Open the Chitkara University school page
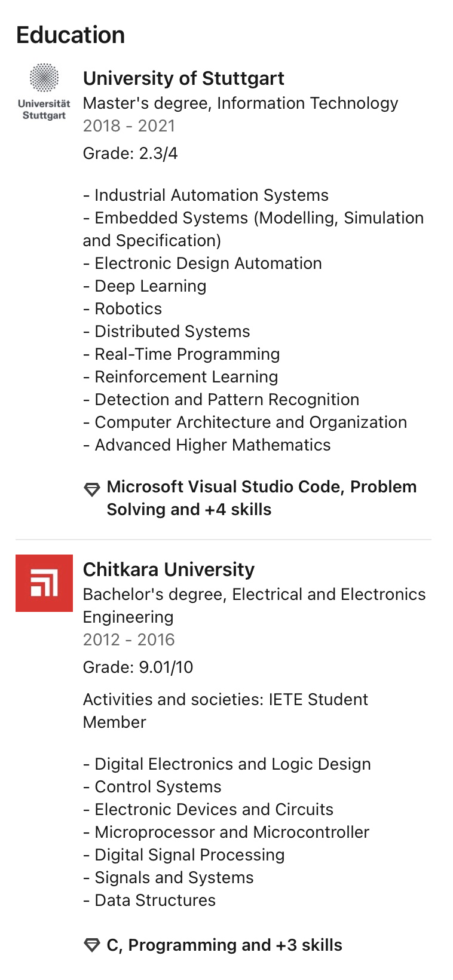This screenshot has height=980, width=453. (169, 569)
